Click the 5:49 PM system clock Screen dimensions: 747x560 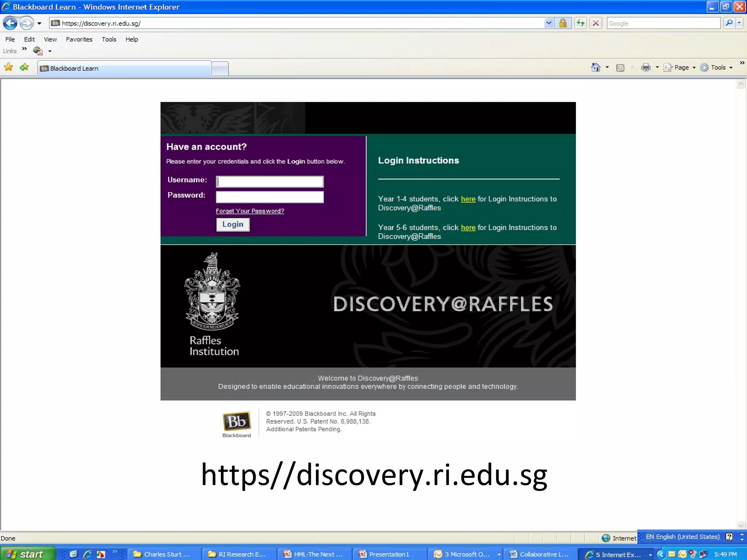coord(725,554)
